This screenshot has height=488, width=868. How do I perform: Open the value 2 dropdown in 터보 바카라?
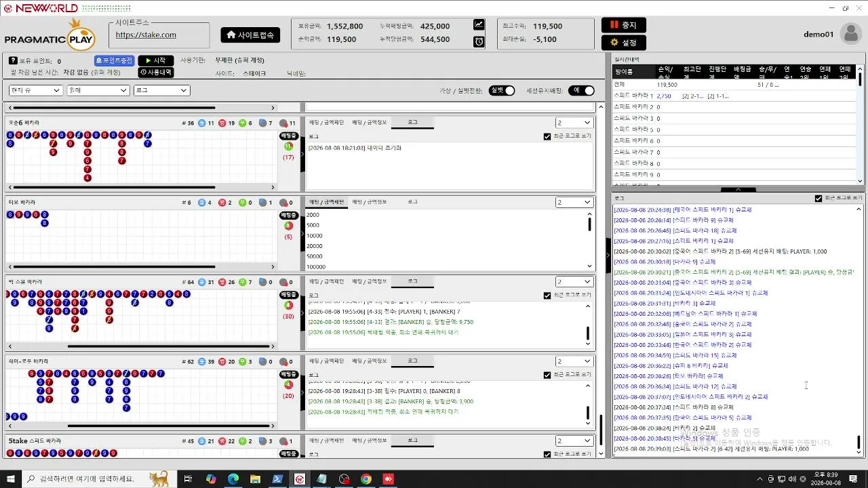click(574, 202)
